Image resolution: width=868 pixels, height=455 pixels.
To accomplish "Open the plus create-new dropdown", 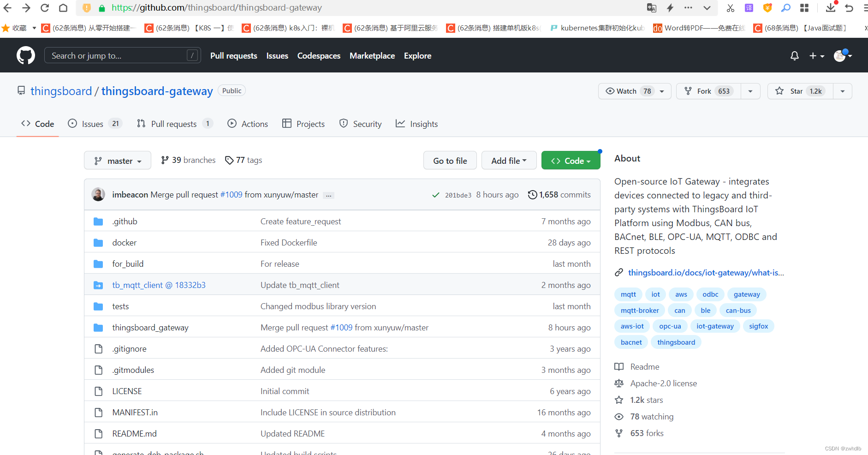I will point(817,56).
